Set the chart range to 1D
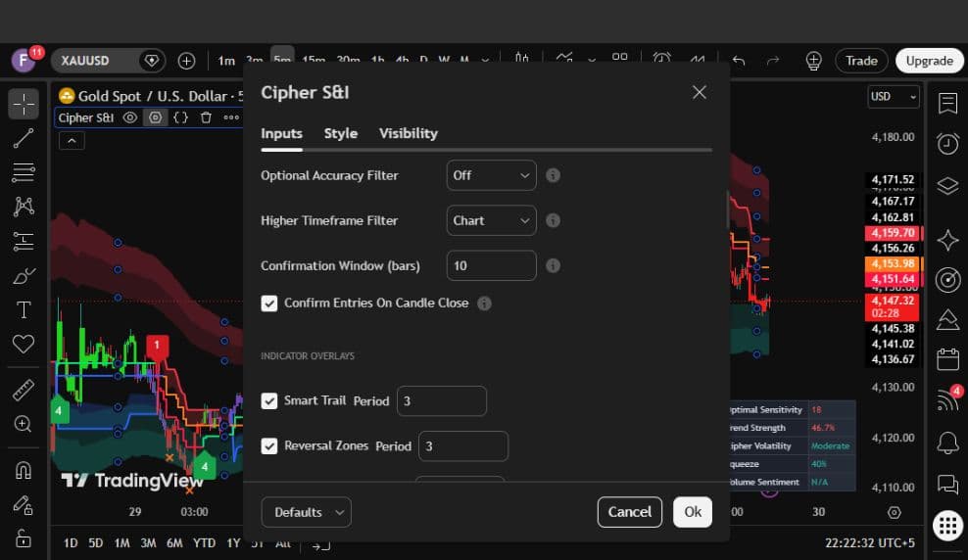The height and width of the screenshot is (560, 968). [x=71, y=542]
